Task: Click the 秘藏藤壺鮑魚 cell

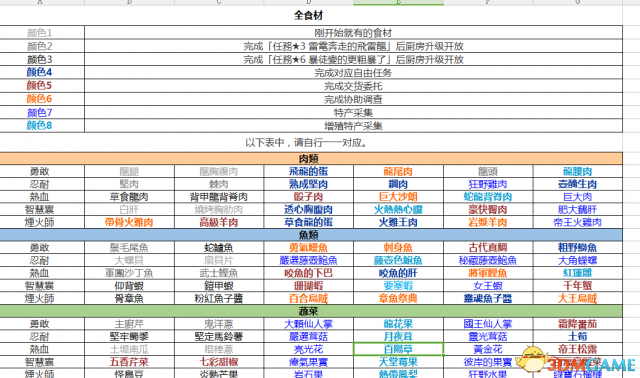Action: [x=488, y=260]
